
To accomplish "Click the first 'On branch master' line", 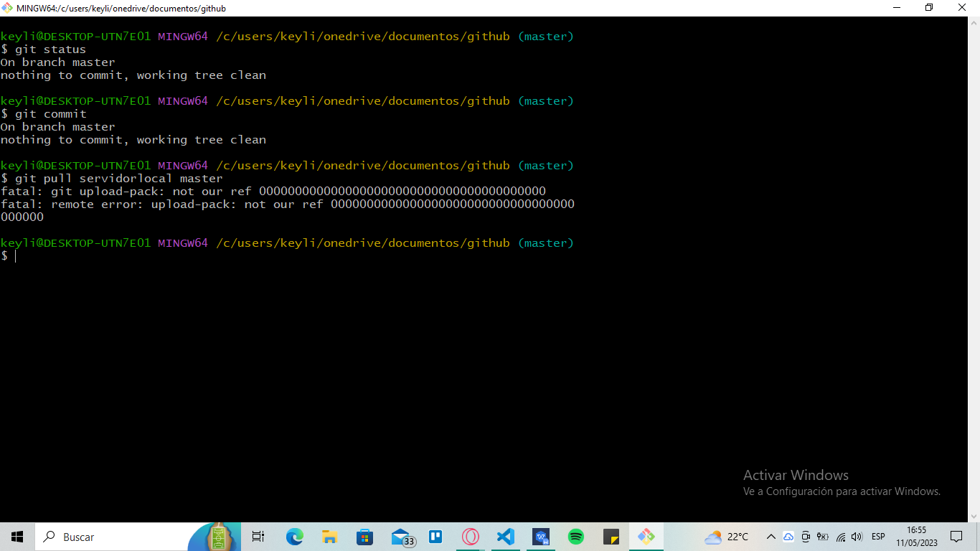I will pyautogui.click(x=57, y=62).
